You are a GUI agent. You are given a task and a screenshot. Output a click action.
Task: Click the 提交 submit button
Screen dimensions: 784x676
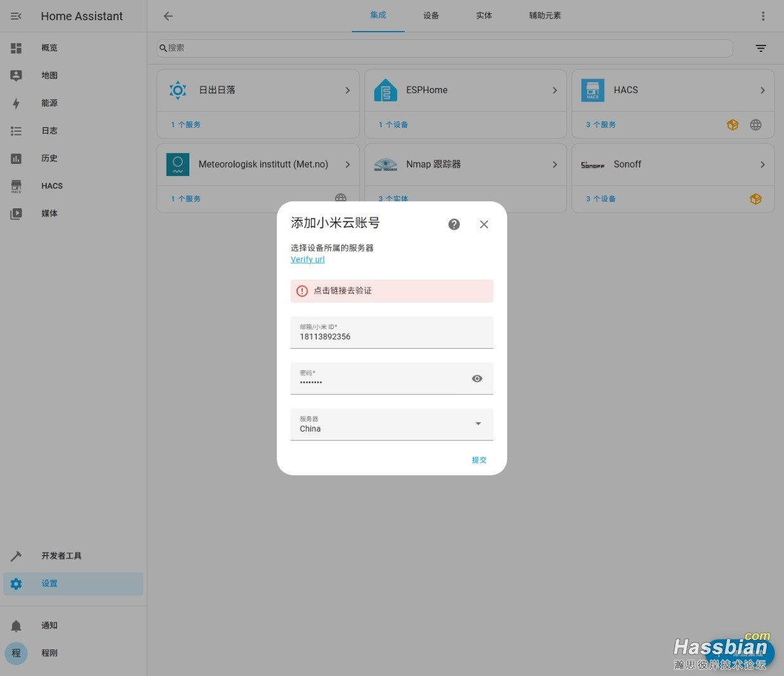(x=479, y=460)
